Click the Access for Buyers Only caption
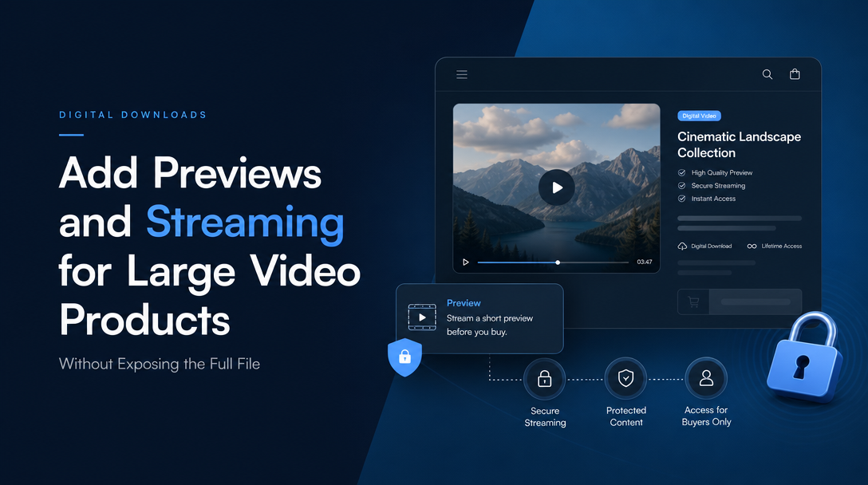The image size is (868, 485). tap(706, 416)
